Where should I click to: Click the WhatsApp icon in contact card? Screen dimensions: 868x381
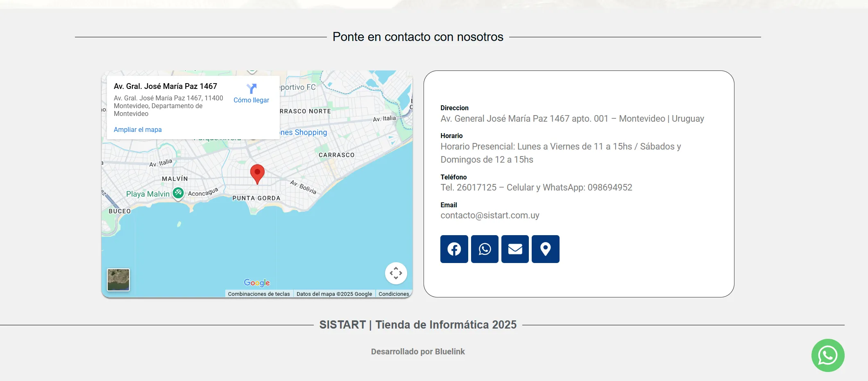(485, 249)
